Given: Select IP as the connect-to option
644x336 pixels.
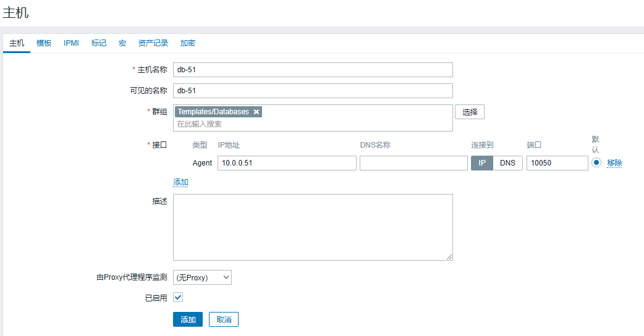Looking at the screenshot, I should 482,163.
